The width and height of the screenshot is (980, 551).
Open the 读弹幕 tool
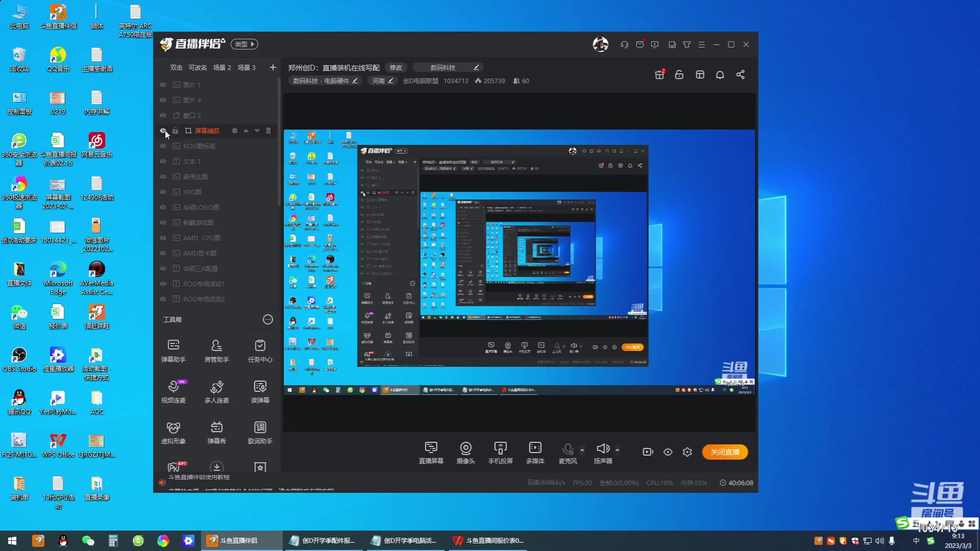260,392
